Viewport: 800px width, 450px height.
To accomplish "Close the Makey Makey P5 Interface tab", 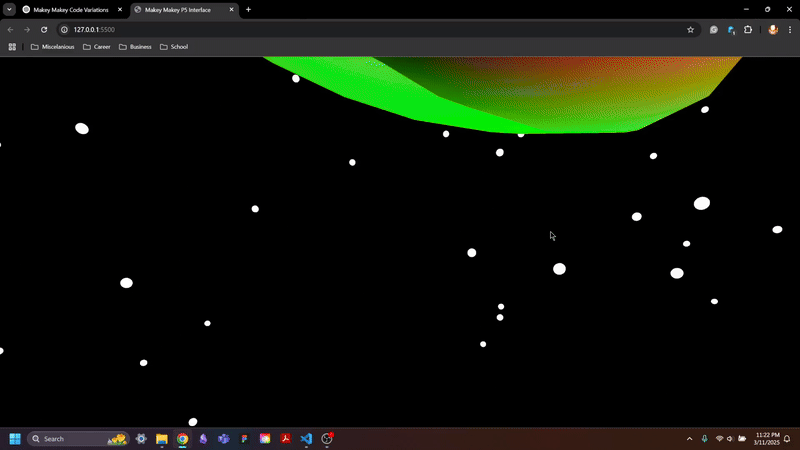I will click(x=231, y=10).
